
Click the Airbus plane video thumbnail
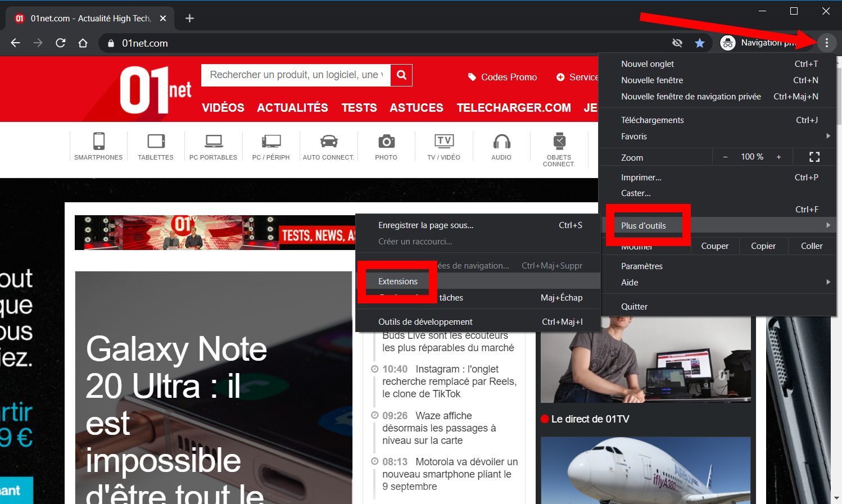pyautogui.click(x=645, y=470)
